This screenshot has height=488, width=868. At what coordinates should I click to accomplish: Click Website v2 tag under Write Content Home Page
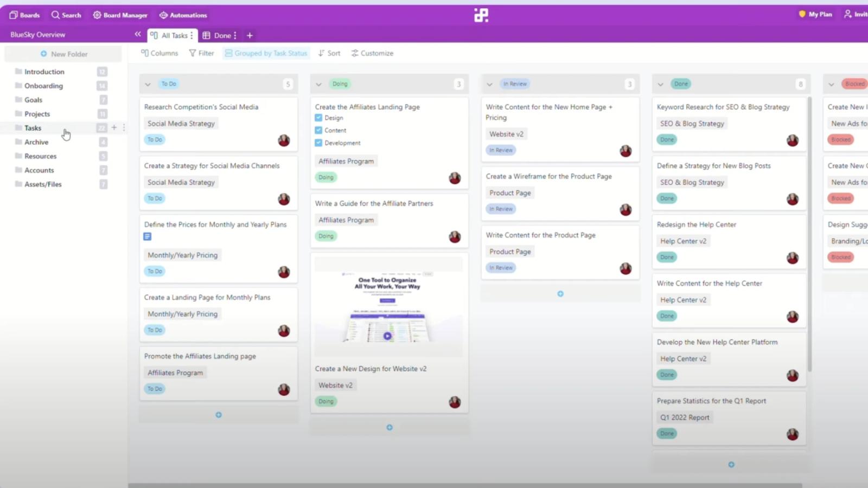point(506,134)
